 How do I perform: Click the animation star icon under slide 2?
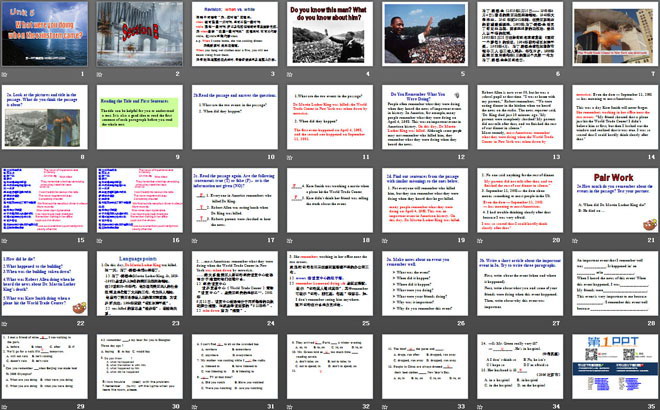(x=100, y=74)
